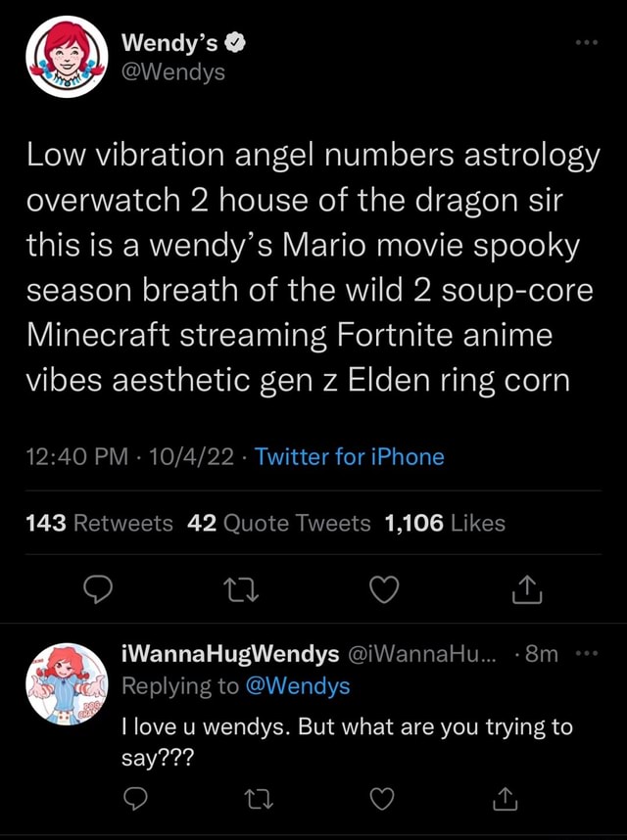Share iWannaHugWendys's reply
Image resolution: width=627 pixels, height=840 pixels.
point(504,799)
